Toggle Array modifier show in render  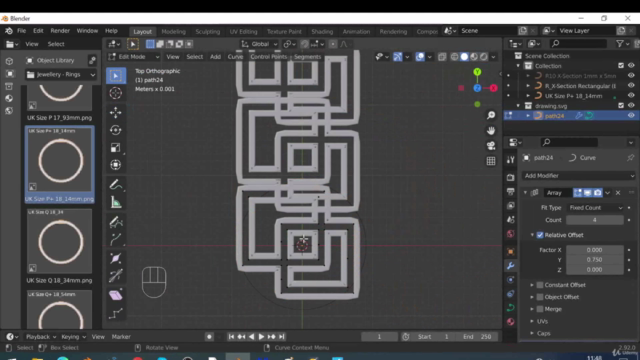598,193
